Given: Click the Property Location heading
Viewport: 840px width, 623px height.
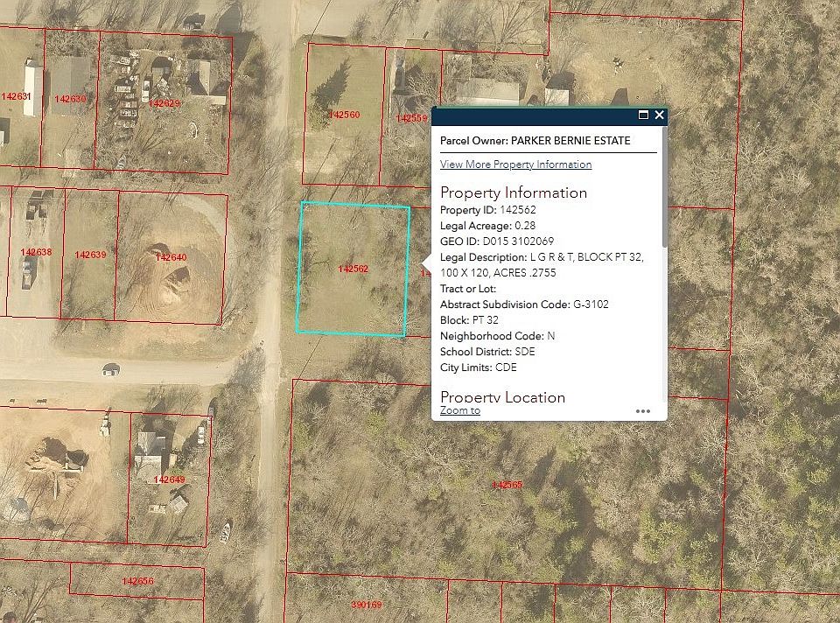Looking at the screenshot, I should tap(503, 397).
